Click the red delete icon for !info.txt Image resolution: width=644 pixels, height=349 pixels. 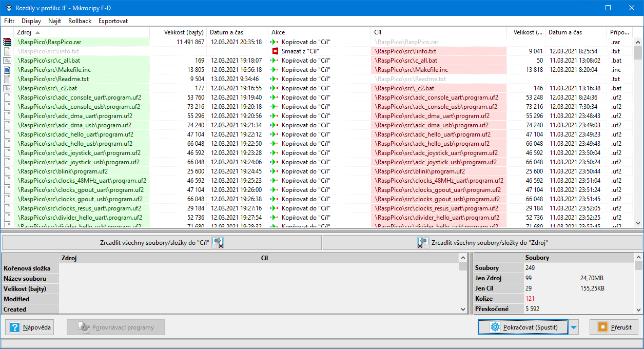(x=276, y=51)
